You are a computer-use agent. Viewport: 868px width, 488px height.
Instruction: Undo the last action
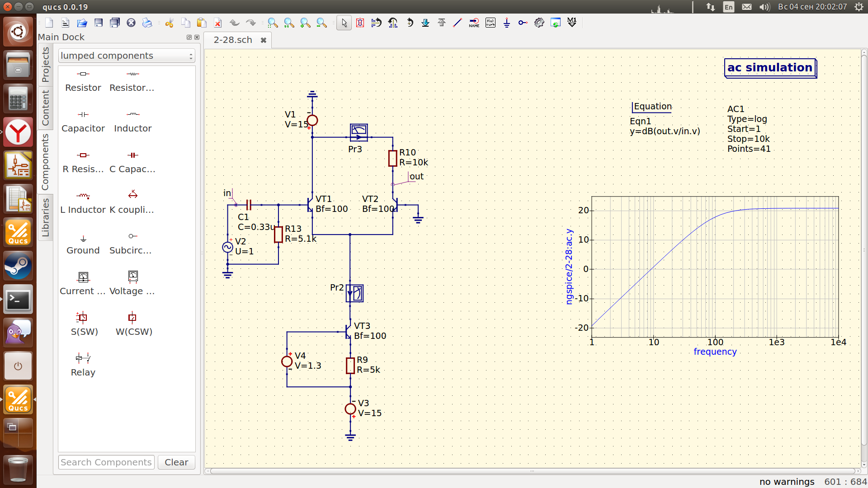coord(235,23)
